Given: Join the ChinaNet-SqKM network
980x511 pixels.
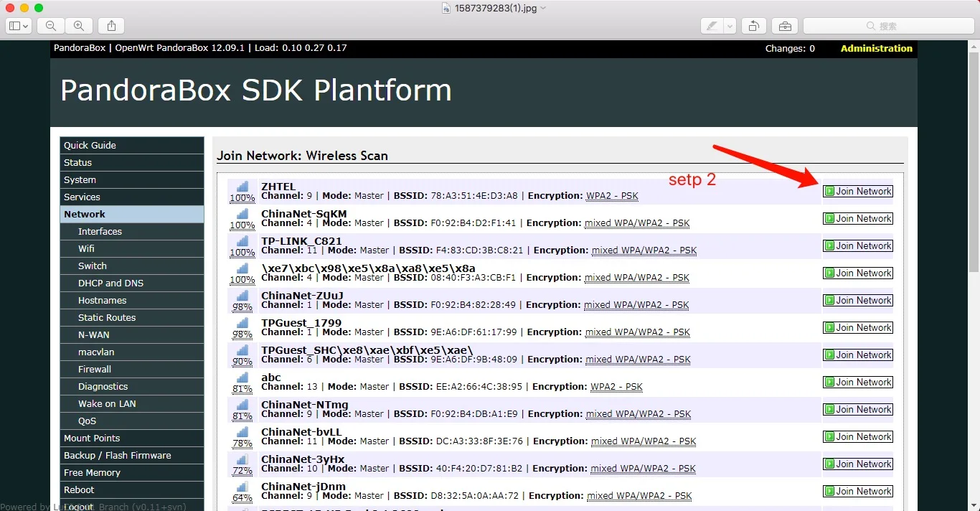Looking at the screenshot, I should [858, 218].
